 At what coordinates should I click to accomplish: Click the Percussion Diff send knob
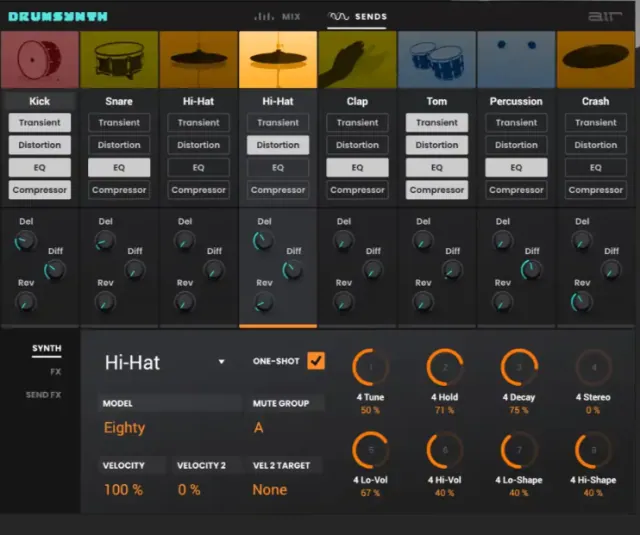coord(531,270)
